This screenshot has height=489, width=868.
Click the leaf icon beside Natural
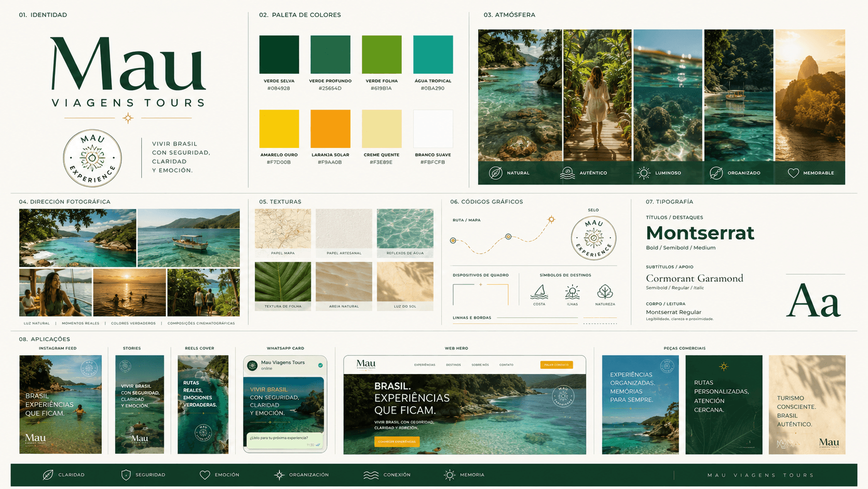point(496,173)
